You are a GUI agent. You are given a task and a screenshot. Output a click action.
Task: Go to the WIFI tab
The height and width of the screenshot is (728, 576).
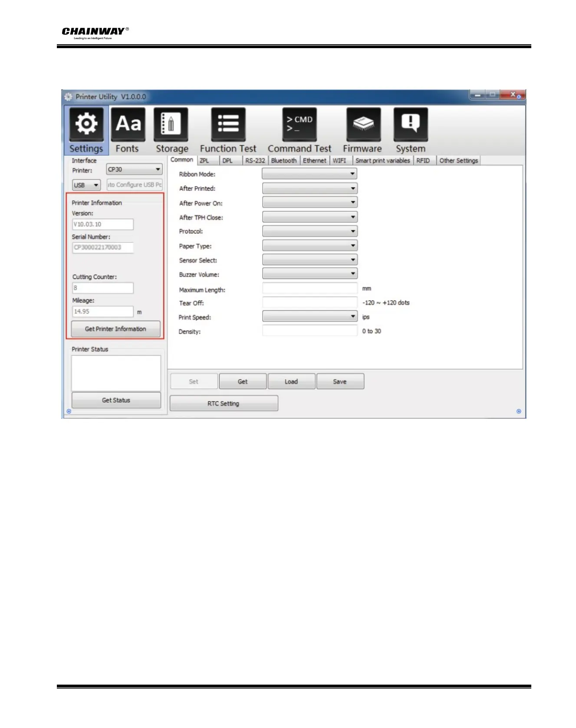coord(341,161)
